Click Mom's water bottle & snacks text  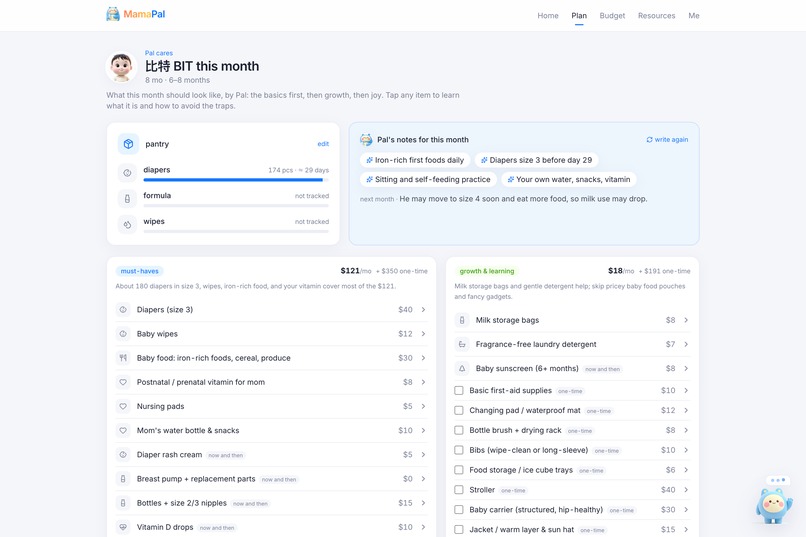(x=188, y=431)
